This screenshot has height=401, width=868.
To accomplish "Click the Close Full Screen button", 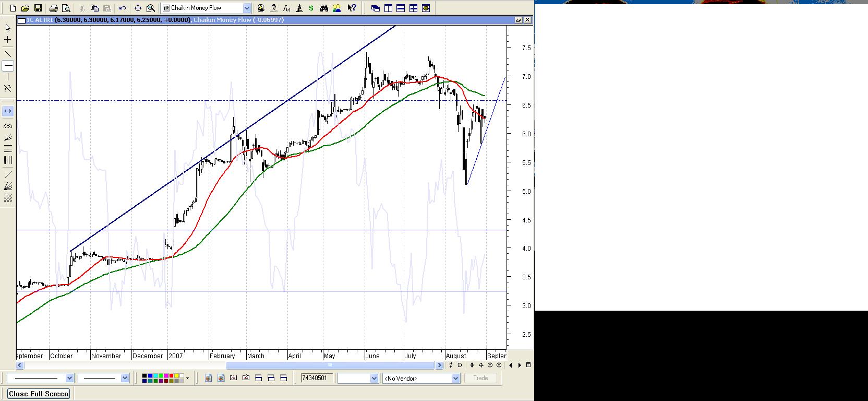I will point(39,394).
